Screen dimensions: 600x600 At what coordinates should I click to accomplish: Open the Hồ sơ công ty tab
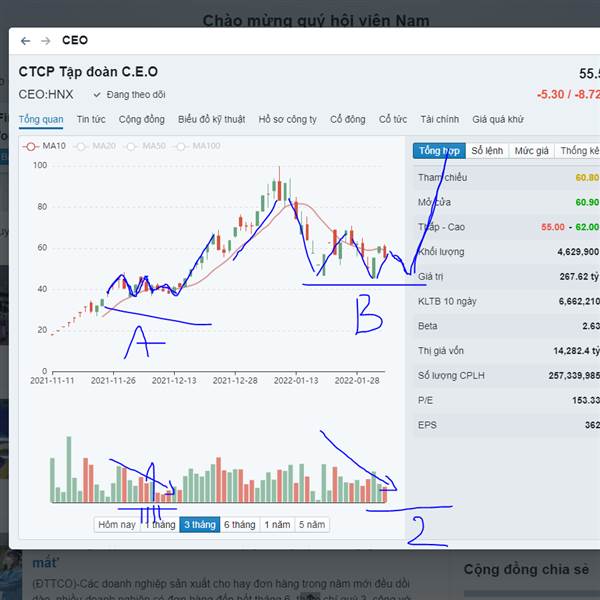pyautogui.click(x=288, y=119)
